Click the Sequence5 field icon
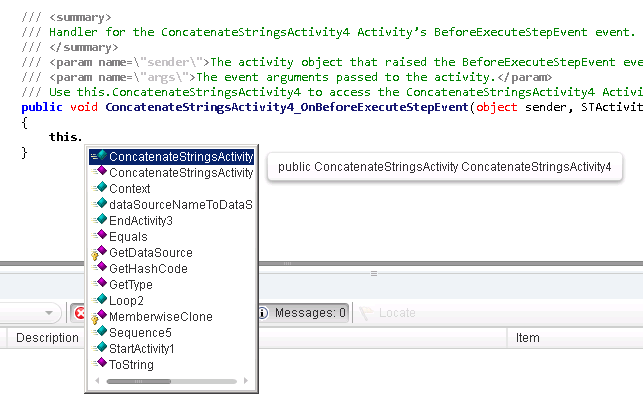 pyautogui.click(x=99, y=332)
